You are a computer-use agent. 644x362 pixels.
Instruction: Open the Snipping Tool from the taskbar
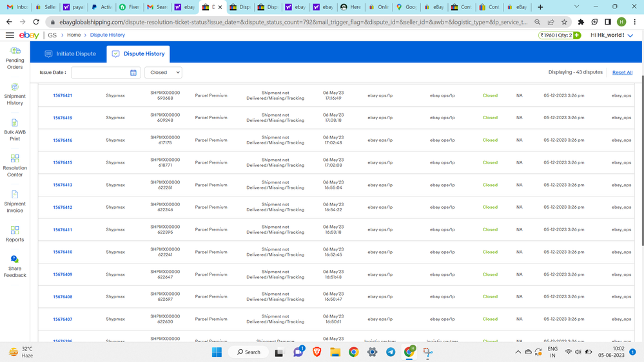tap(427, 352)
